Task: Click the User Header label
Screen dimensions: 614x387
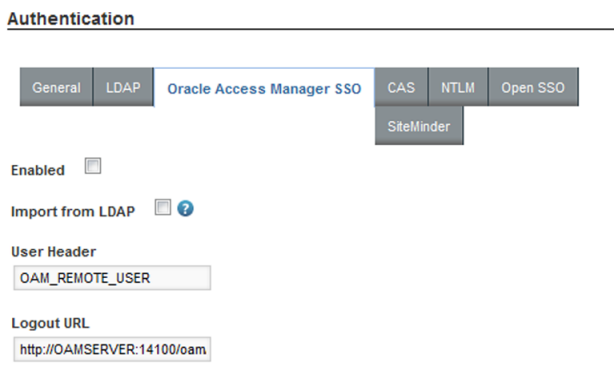Action: pos(54,251)
